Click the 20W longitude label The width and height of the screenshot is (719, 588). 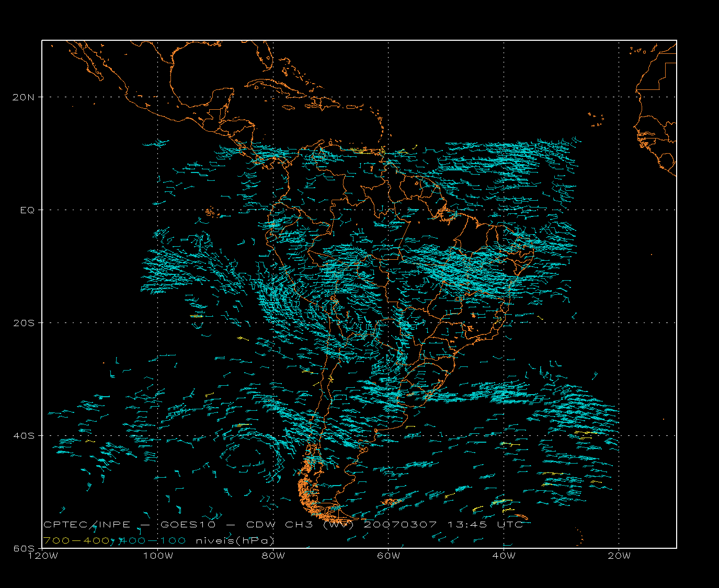click(x=619, y=556)
